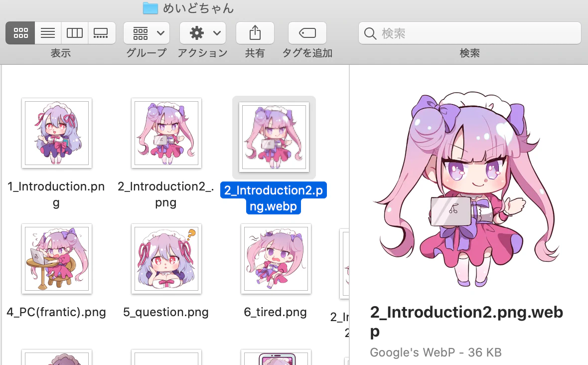
Task: Click the Add Tags toolbar button
Action: tap(307, 33)
